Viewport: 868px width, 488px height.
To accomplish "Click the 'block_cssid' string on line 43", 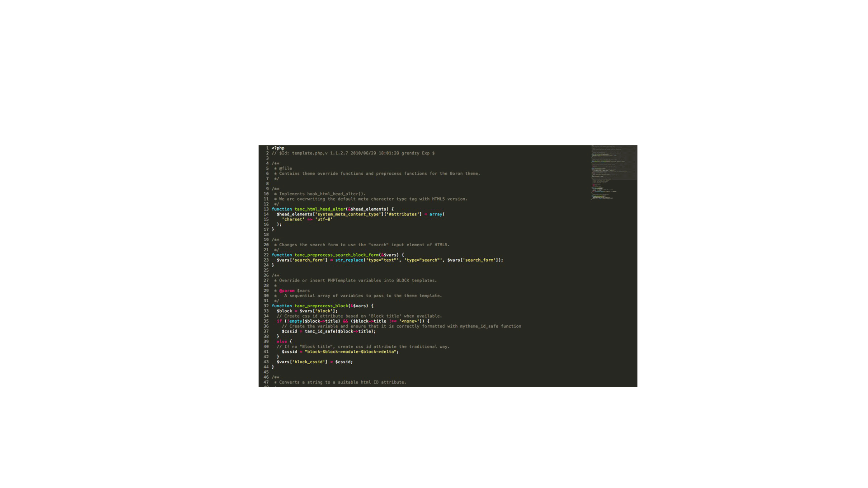I will tap(309, 362).
